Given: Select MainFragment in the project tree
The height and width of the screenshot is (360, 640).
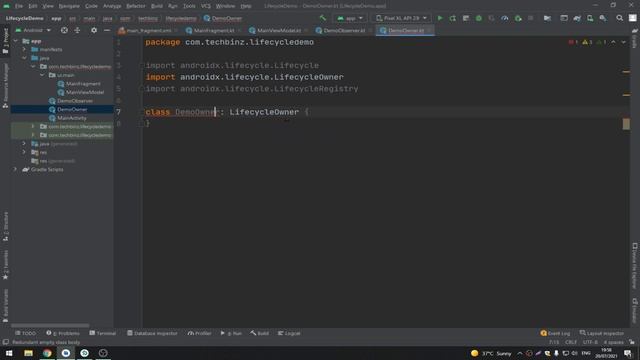Looking at the screenshot, I should coord(83,84).
